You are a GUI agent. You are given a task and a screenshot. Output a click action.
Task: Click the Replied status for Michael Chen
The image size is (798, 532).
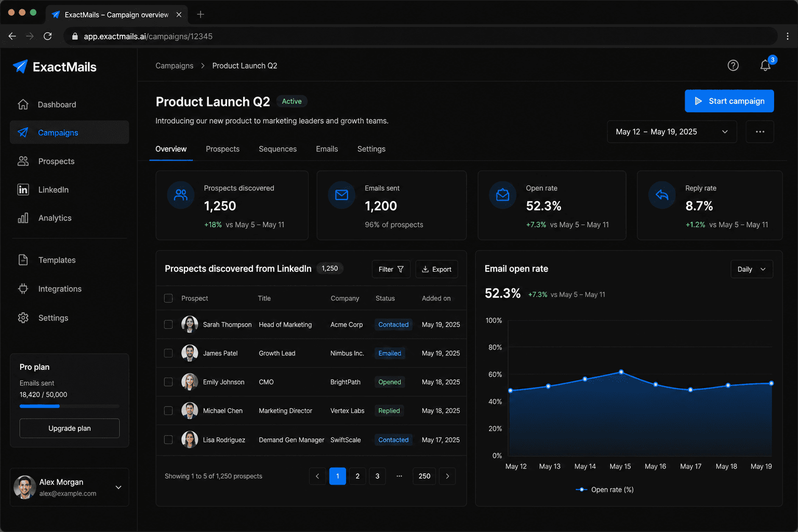[389, 410]
